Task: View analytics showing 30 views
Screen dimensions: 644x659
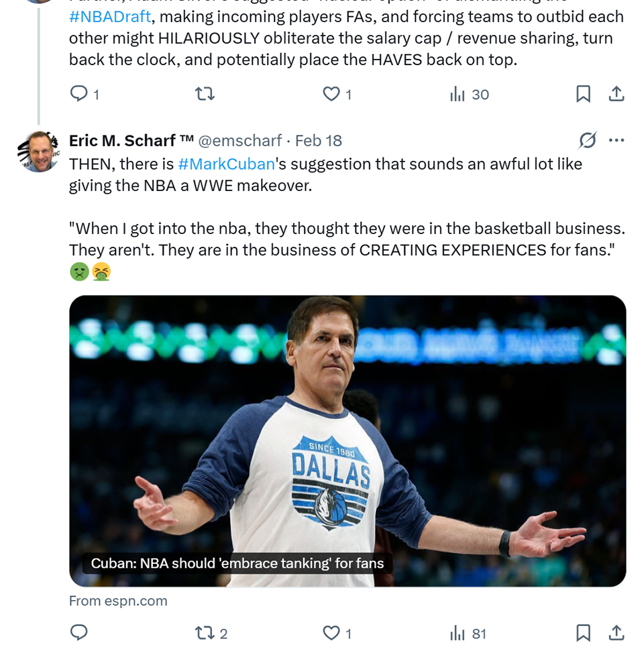Action: coord(470,94)
